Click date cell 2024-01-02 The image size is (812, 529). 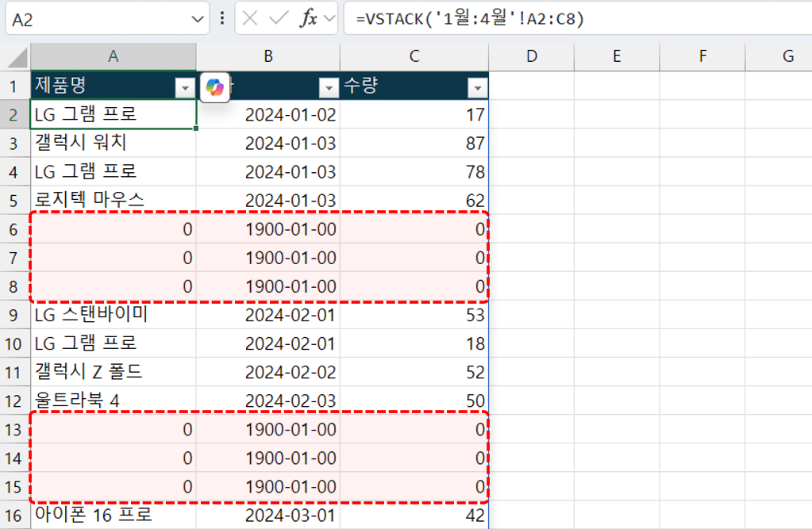(x=267, y=114)
